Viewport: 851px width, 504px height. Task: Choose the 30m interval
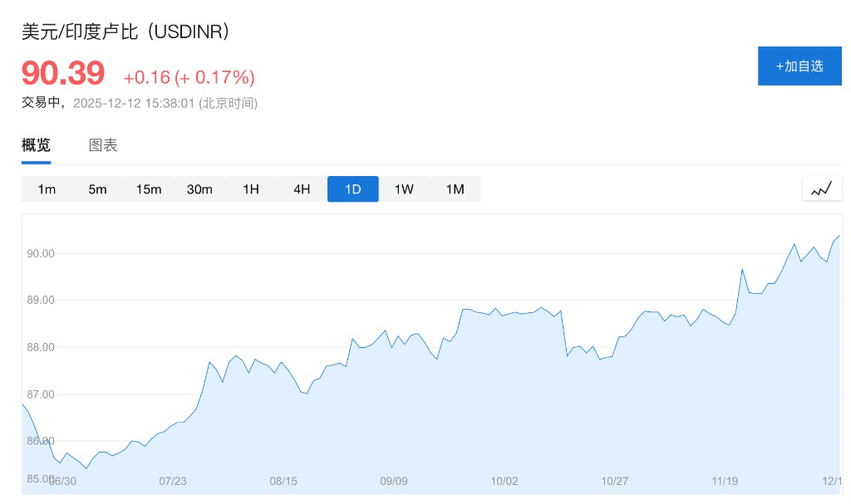199,189
